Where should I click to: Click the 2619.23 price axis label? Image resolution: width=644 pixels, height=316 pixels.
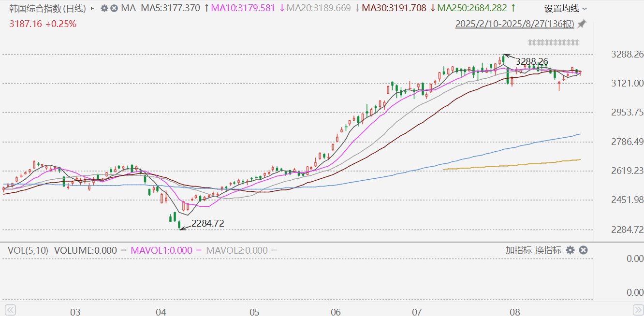coord(627,171)
